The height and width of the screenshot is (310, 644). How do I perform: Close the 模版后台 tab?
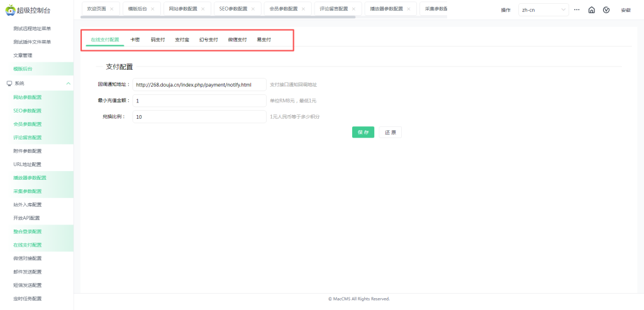153,9
